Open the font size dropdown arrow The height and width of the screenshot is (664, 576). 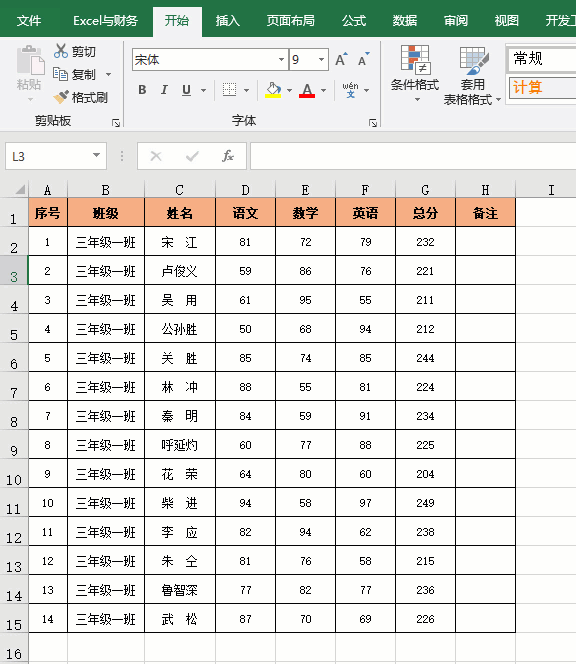click(x=321, y=60)
